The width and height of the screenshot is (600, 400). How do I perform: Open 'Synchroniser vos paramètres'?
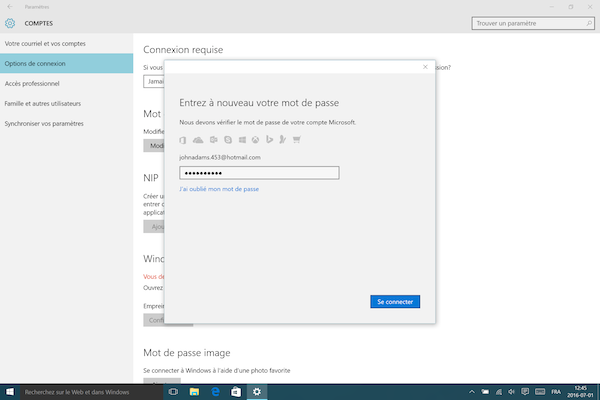tap(67, 124)
